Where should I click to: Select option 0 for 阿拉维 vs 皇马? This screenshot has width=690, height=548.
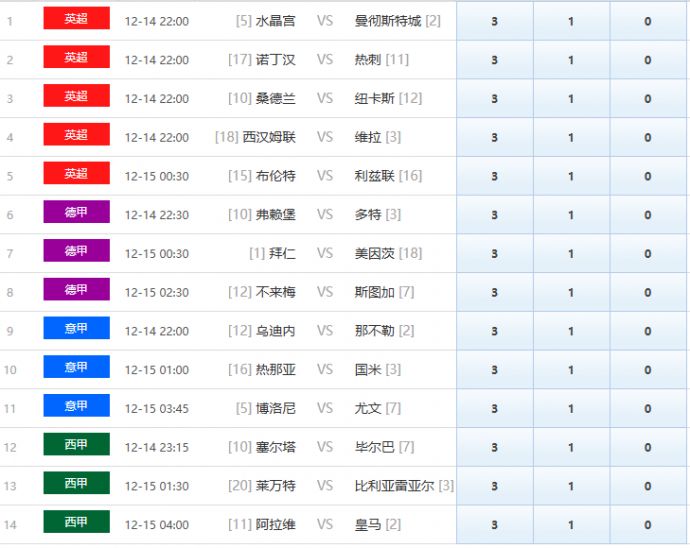[x=647, y=525]
